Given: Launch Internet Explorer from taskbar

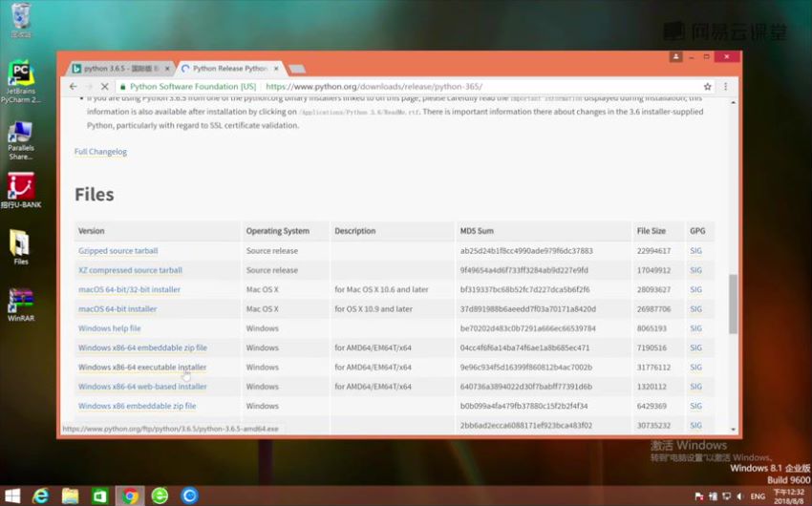Looking at the screenshot, I should coord(40,495).
